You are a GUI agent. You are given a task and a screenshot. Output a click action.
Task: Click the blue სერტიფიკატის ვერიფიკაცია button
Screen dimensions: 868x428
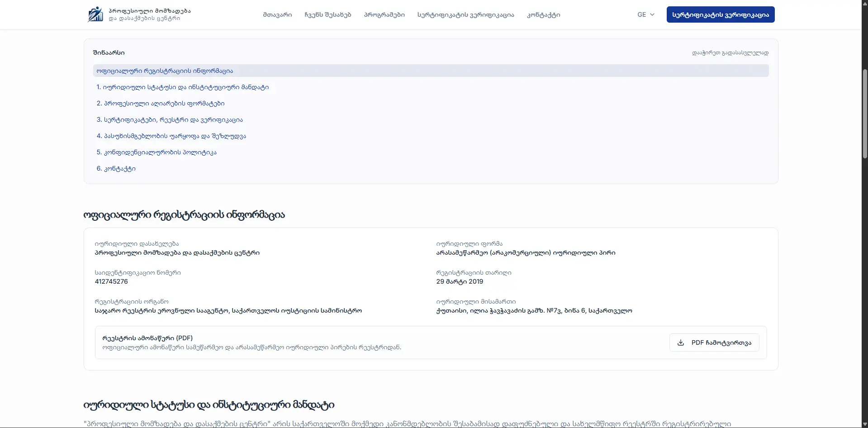[721, 14]
